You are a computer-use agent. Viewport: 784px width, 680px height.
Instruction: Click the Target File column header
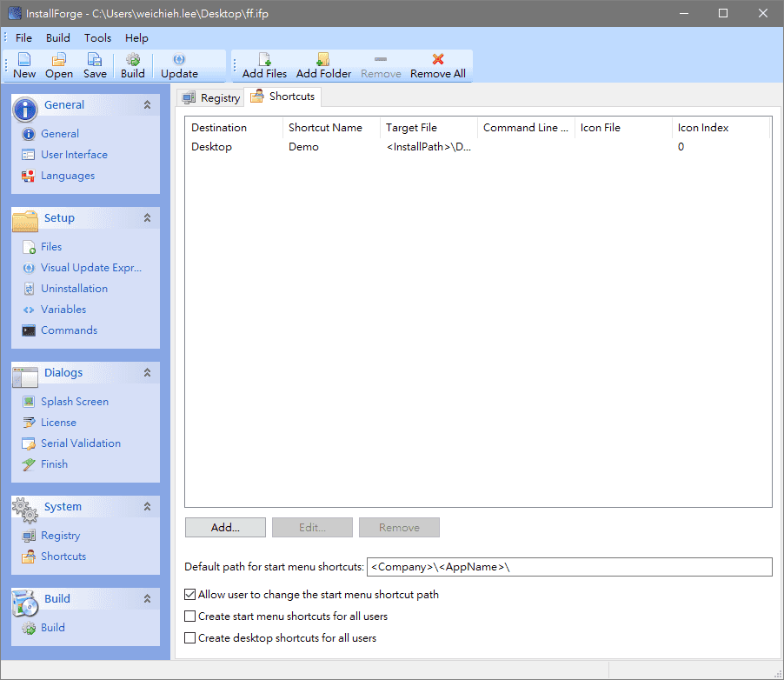point(429,128)
